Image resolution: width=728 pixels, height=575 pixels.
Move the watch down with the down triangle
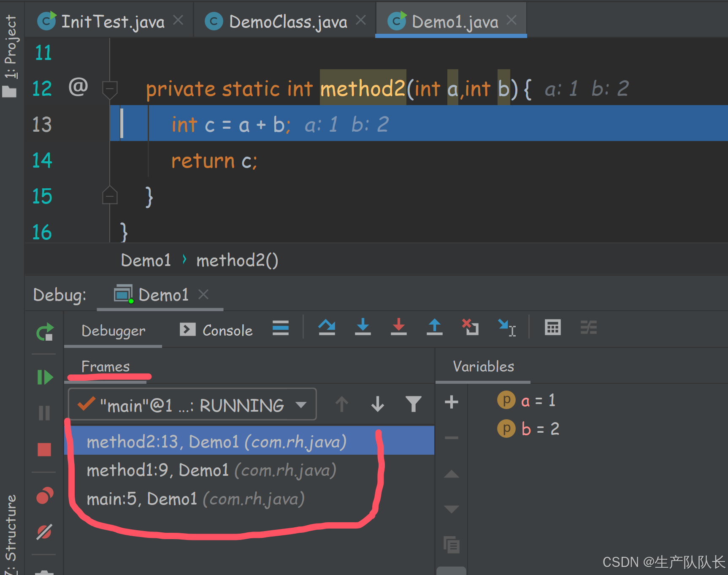click(x=452, y=509)
